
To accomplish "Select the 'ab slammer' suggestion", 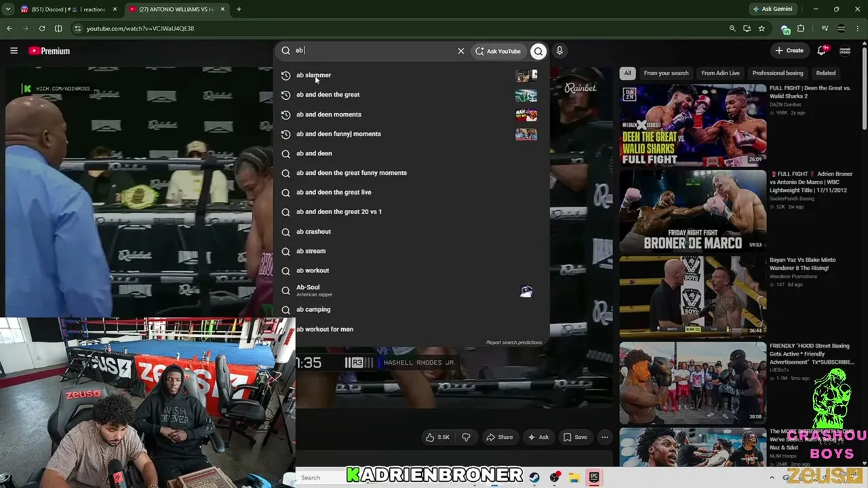I will pos(412,75).
